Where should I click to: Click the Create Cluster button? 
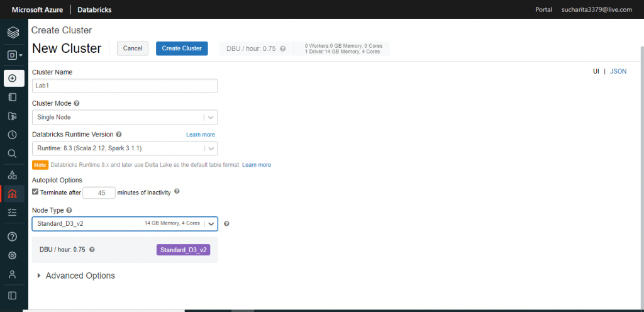click(x=182, y=48)
